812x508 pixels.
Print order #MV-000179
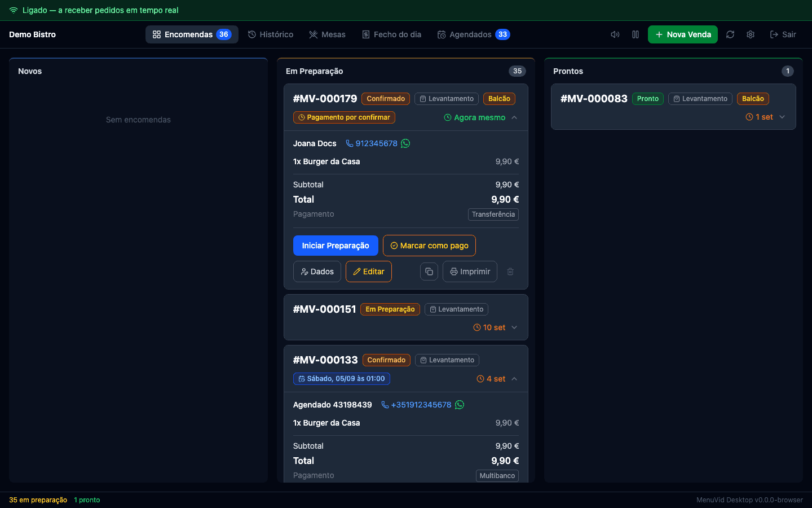coord(470,271)
